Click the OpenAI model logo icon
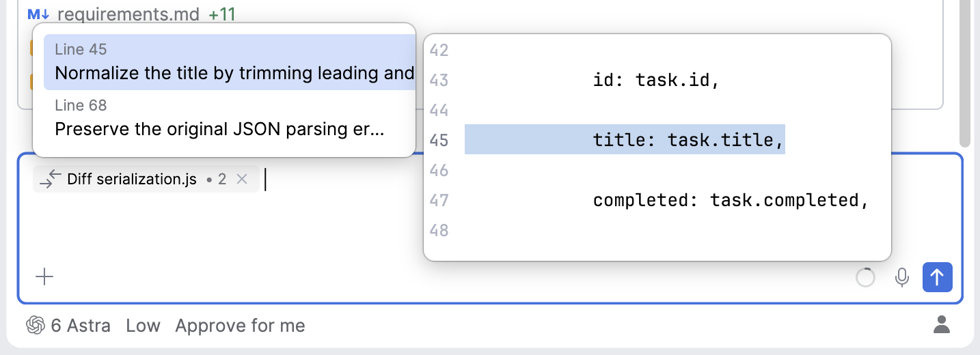 pos(36,326)
